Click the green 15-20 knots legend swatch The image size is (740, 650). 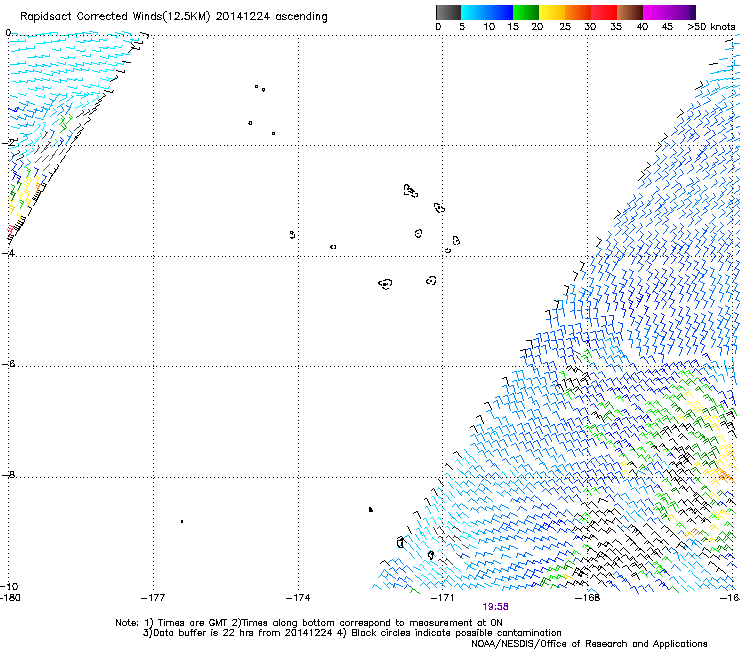526,12
